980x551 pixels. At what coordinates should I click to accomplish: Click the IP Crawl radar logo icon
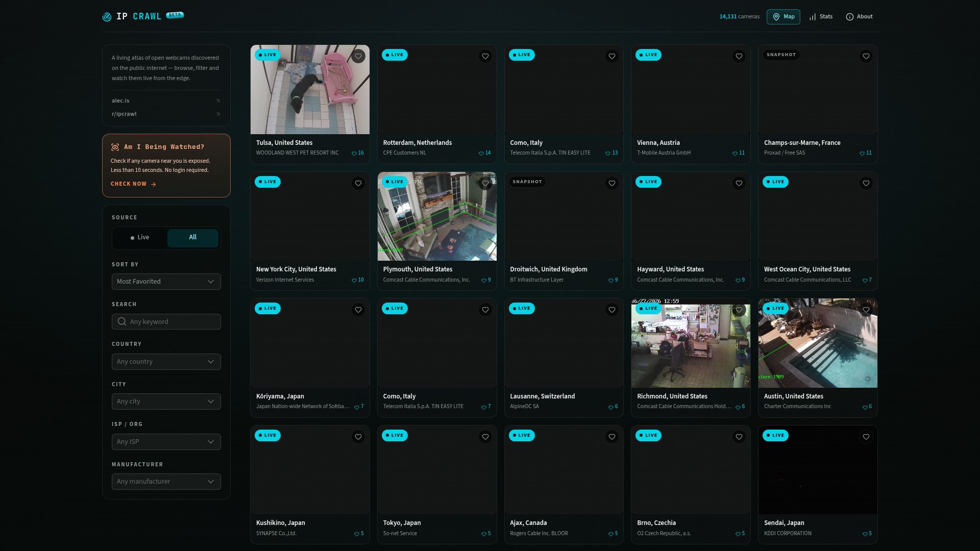point(107,17)
